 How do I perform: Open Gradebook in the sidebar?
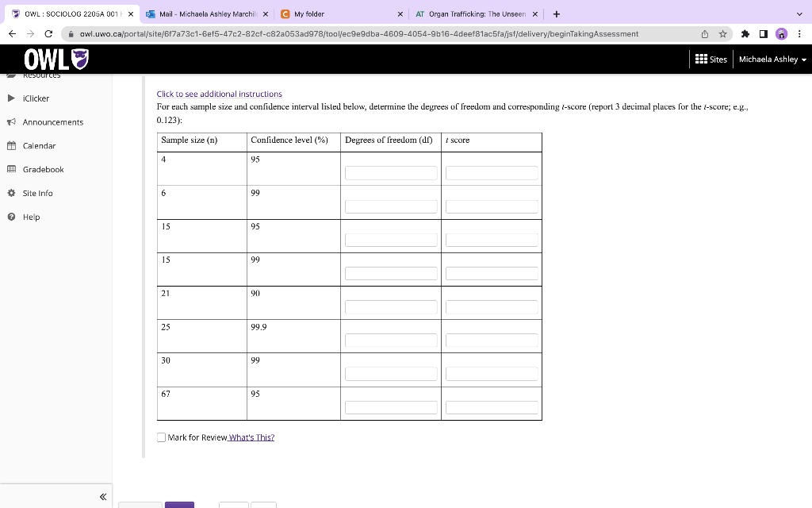43,170
